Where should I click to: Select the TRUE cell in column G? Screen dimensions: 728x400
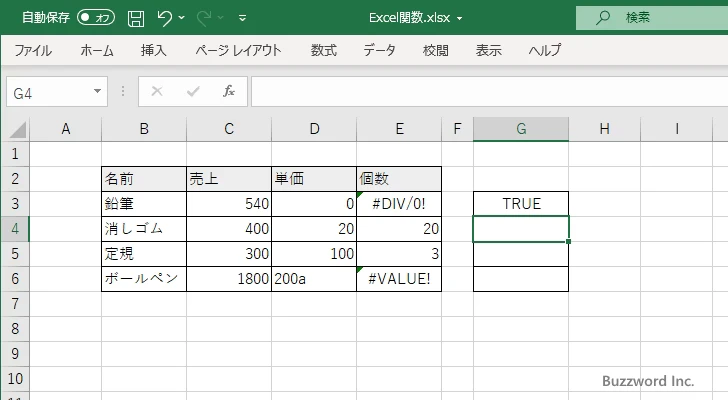[x=521, y=204]
